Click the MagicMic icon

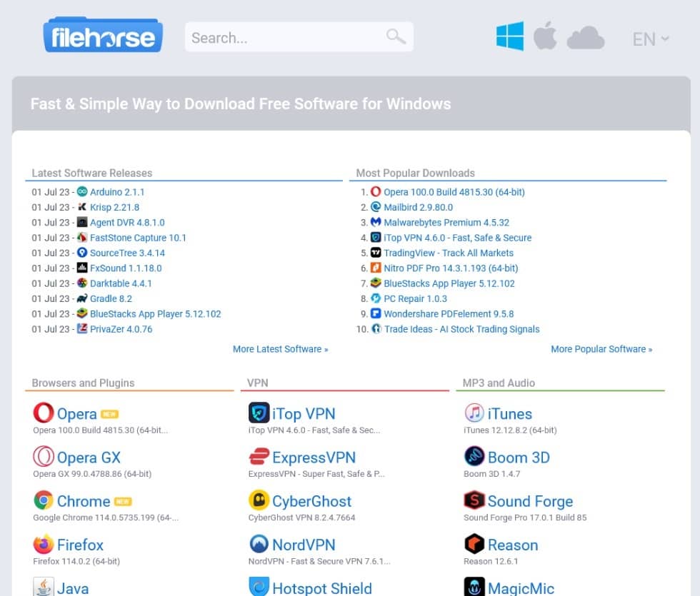coord(474,587)
